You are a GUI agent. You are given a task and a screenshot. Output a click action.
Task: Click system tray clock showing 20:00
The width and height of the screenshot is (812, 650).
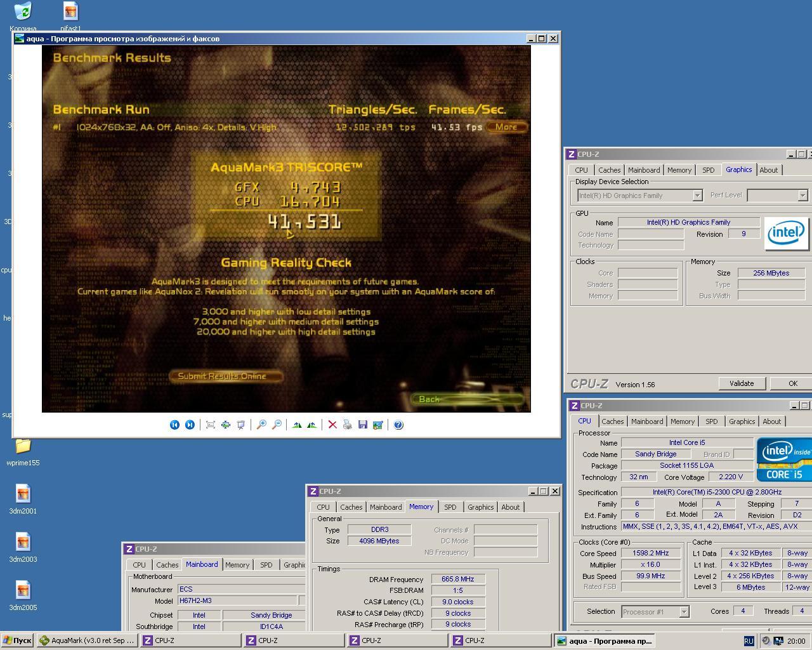tap(796, 641)
